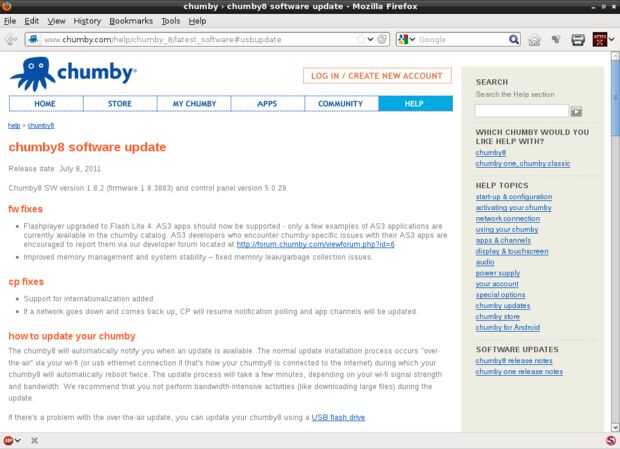Click the vertical page scrollbar thumb

(x=615, y=97)
